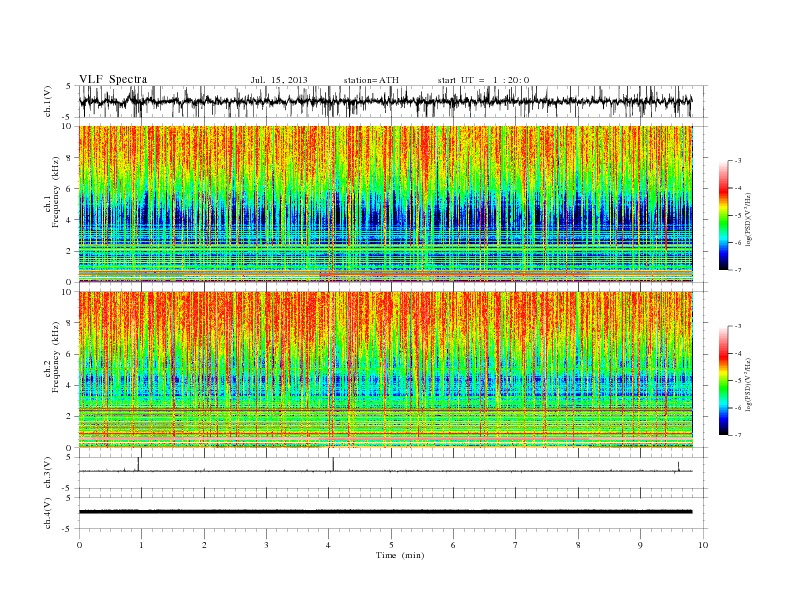Click time axis tick label "8"
792x612 pixels.
[x=578, y=545]
